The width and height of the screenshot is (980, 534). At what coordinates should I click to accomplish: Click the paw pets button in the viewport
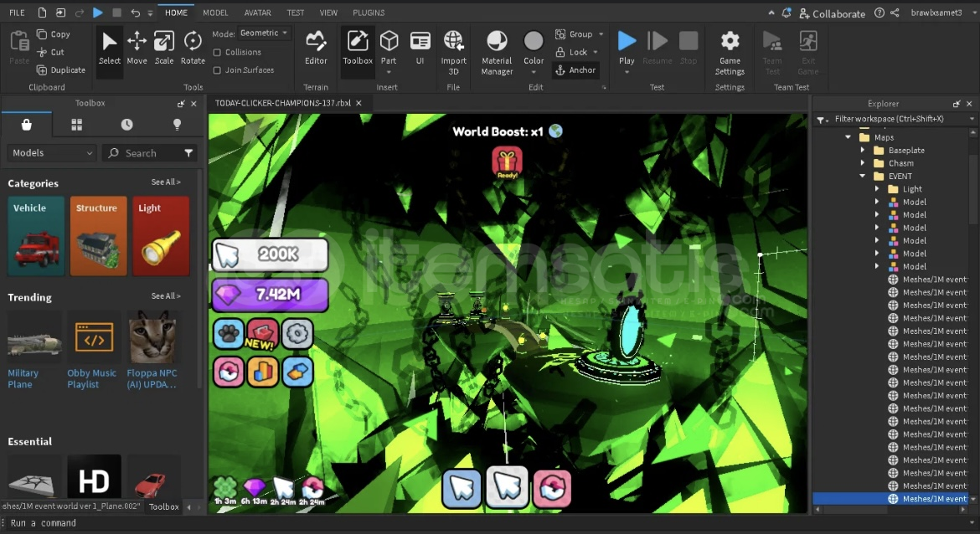229,334
